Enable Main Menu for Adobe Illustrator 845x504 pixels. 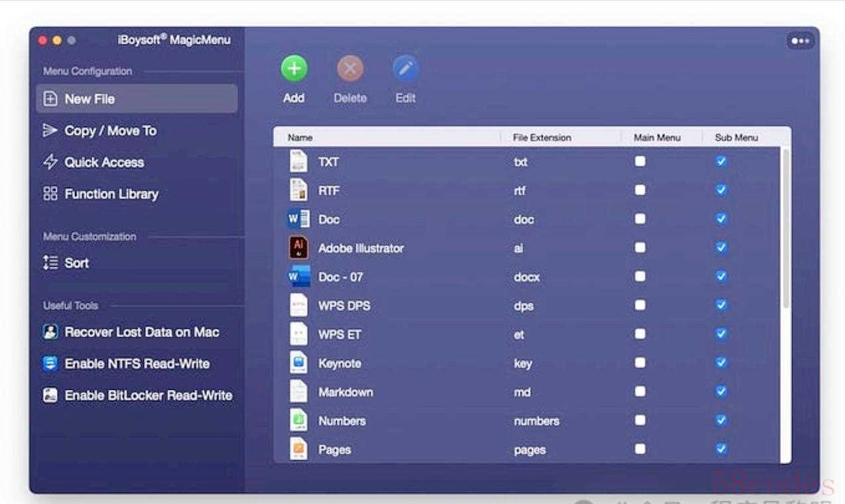coord(640,247)
